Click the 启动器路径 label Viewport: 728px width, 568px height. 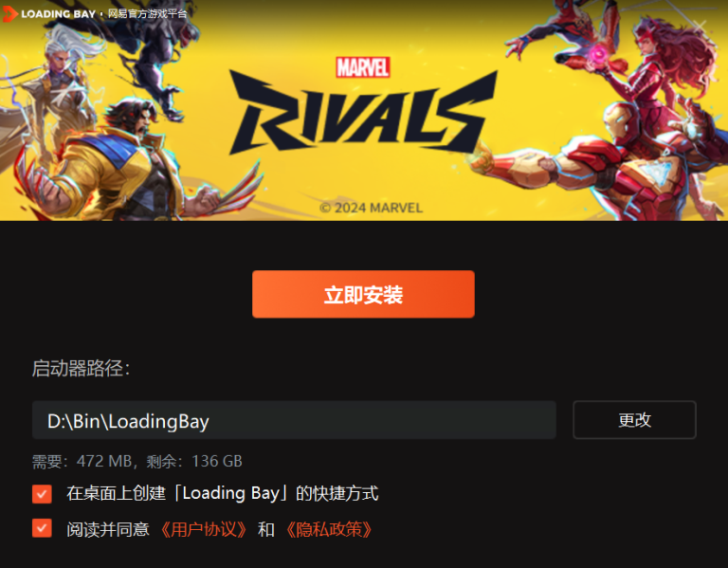[x=81, y=368]
